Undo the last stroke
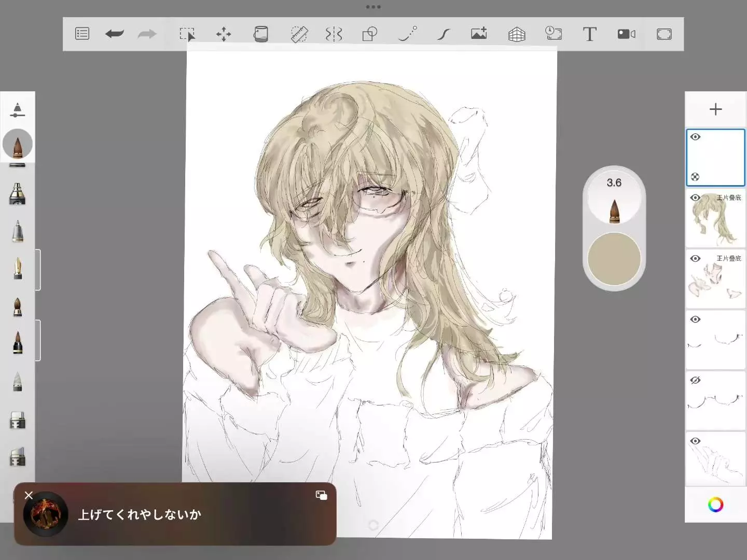Image resolution: width=747 pixels, height=560 pixels. click(x=114, y=34)
